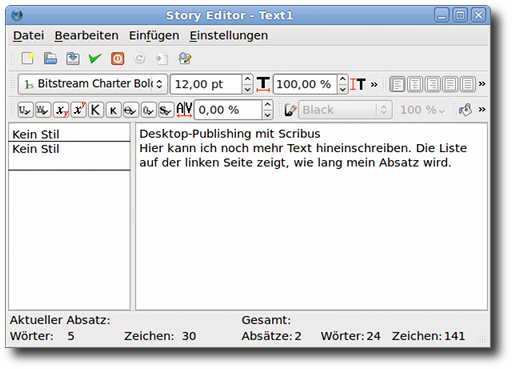
Task: Click the fill color bucket icon
Action: 465,110
